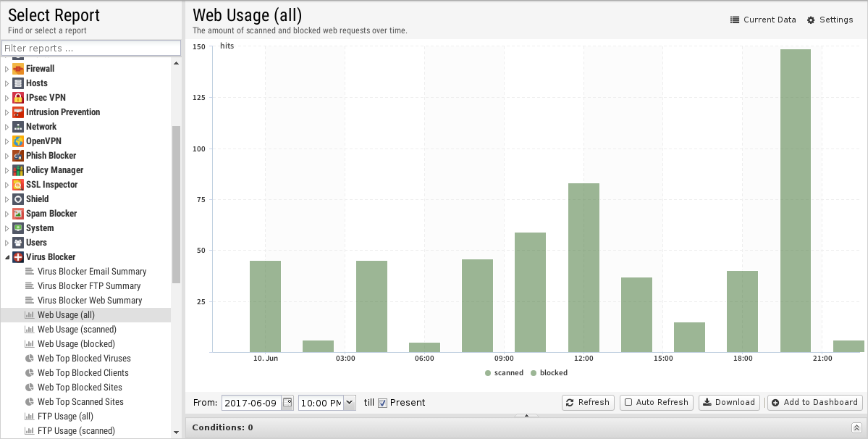
Task: Toggle the till Present checkbox
Action: 382,403
